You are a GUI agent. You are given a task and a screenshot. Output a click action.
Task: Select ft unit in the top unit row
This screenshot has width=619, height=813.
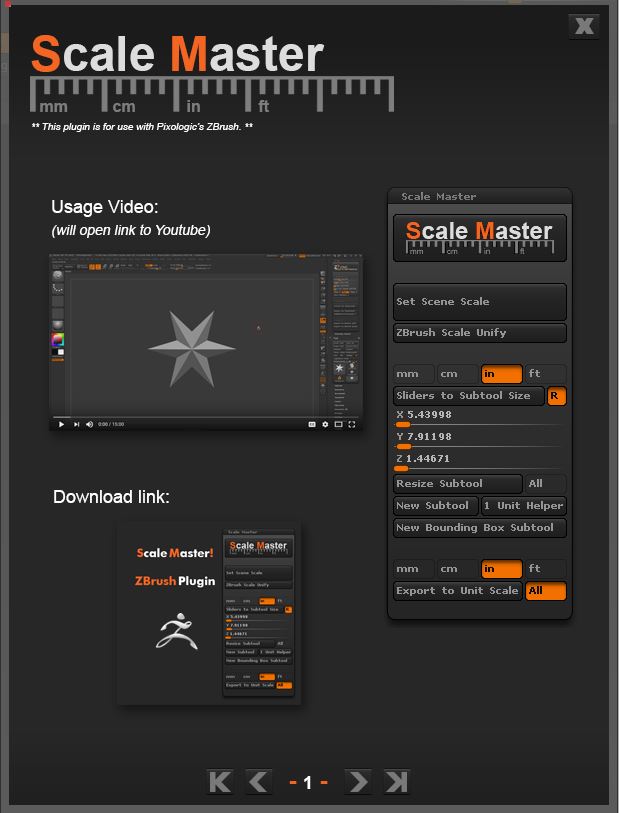click(546, 374)
